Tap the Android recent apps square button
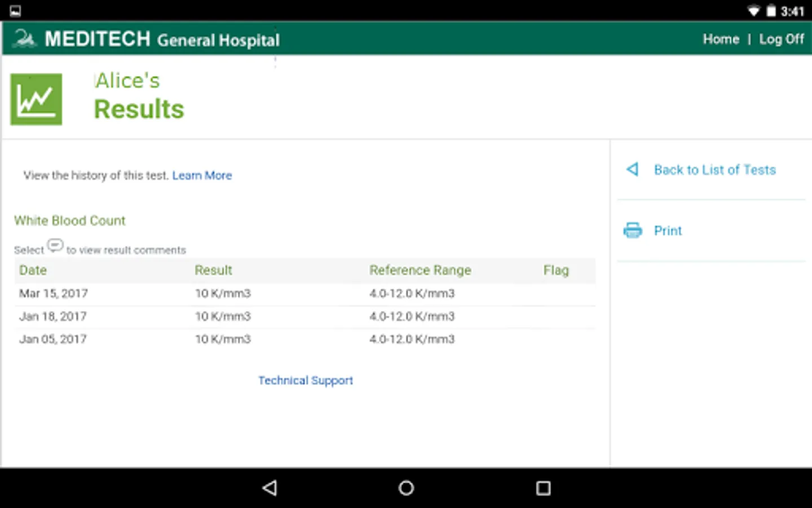The height and width of the screenshot is (508, 812). 543,488
